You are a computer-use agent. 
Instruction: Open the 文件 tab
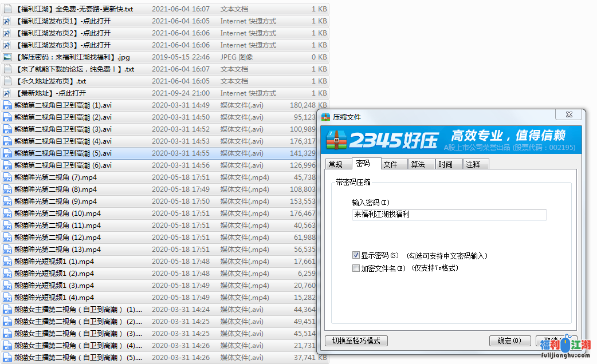pyautogui.click(x=391, y=164)
